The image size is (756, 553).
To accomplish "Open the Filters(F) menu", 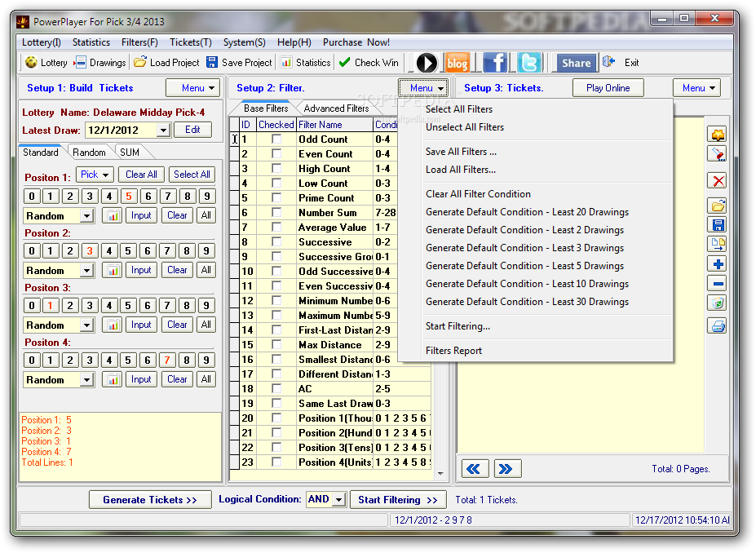I will tap(139, 42).
